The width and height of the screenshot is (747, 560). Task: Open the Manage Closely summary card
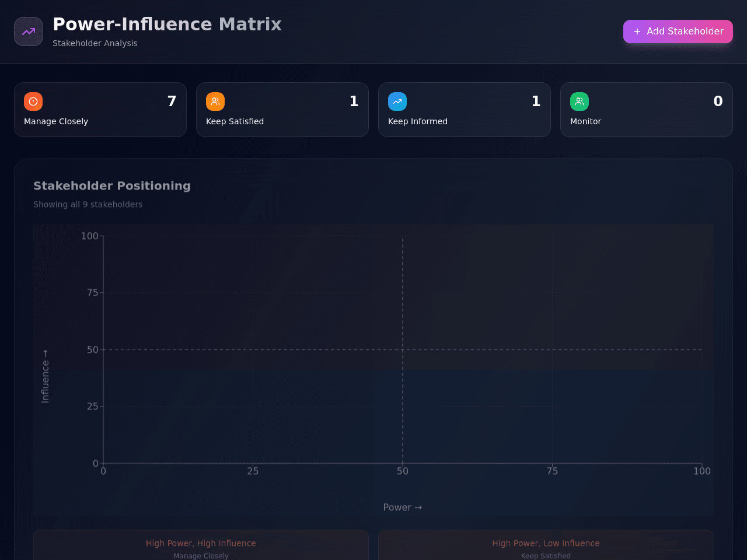coord(100,110)
